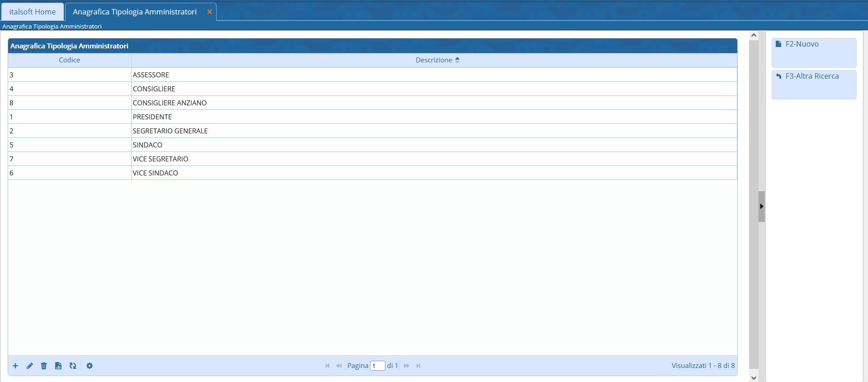The image size is (868, 382).
Task: Click the edit pencil icon
Action: (30, 366)
